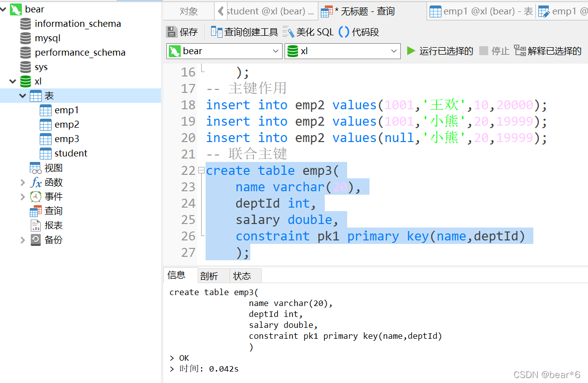Select emp3 table name in tree

tap(67, 139)
